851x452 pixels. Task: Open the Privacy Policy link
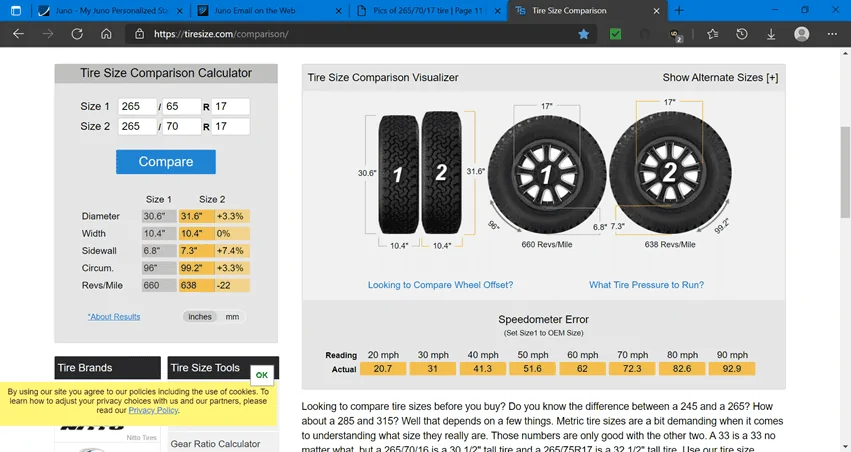[x=153, y=410]
